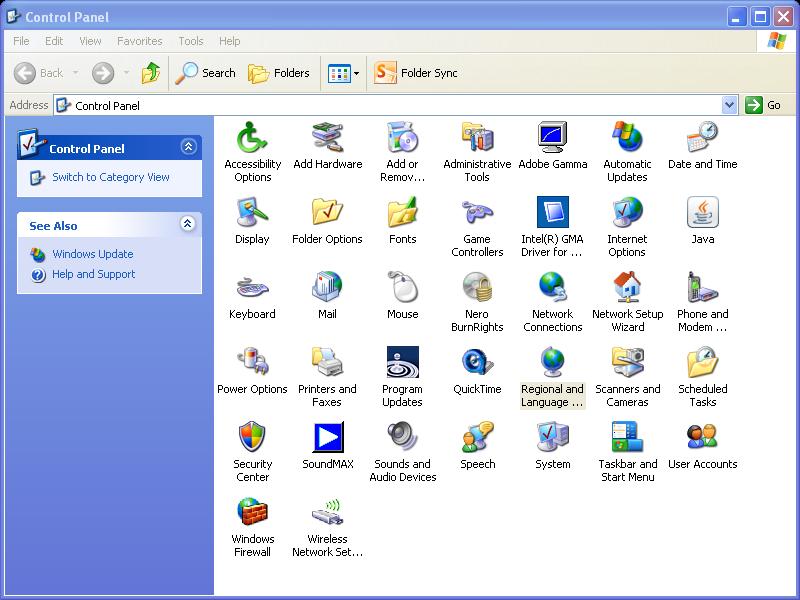This screenshot has width=800, height=600.
Task: Open the Back history dropdown arrow
Action: (x=76, y=73)
